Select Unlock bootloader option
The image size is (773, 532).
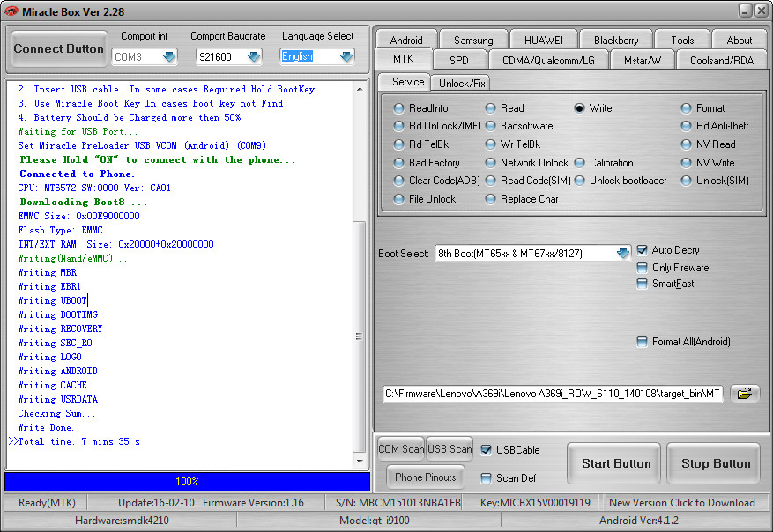pos(580,181)
